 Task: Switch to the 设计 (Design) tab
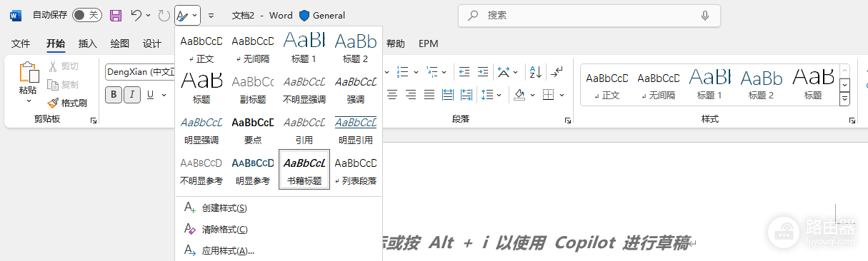pos(151,43)
